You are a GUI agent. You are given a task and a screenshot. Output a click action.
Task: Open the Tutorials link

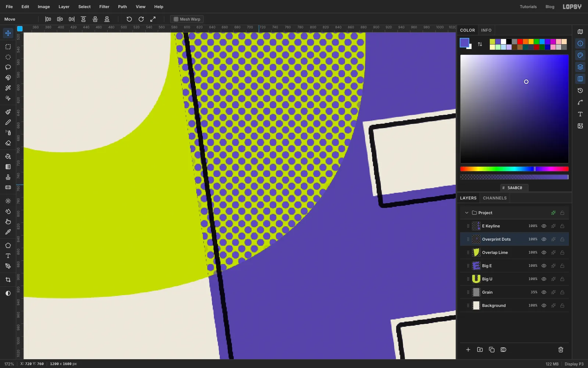click(x=528, y=7)
